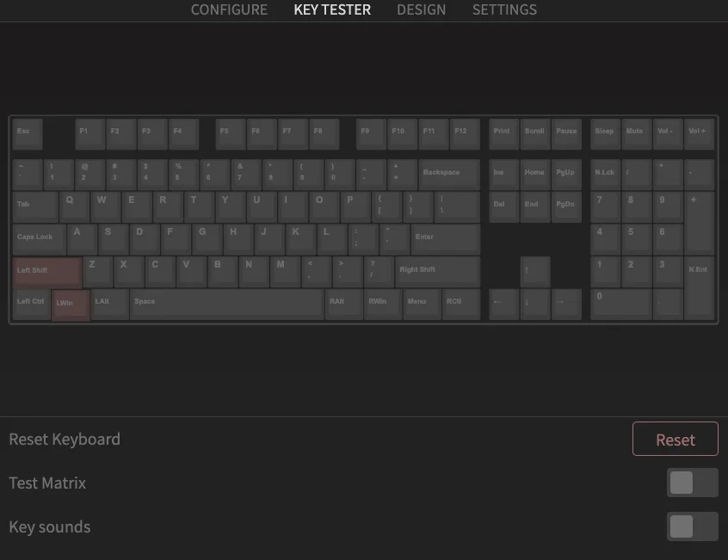Click the Esc key on keyboard
Viewport: 728px width, 560px height.
28,133
